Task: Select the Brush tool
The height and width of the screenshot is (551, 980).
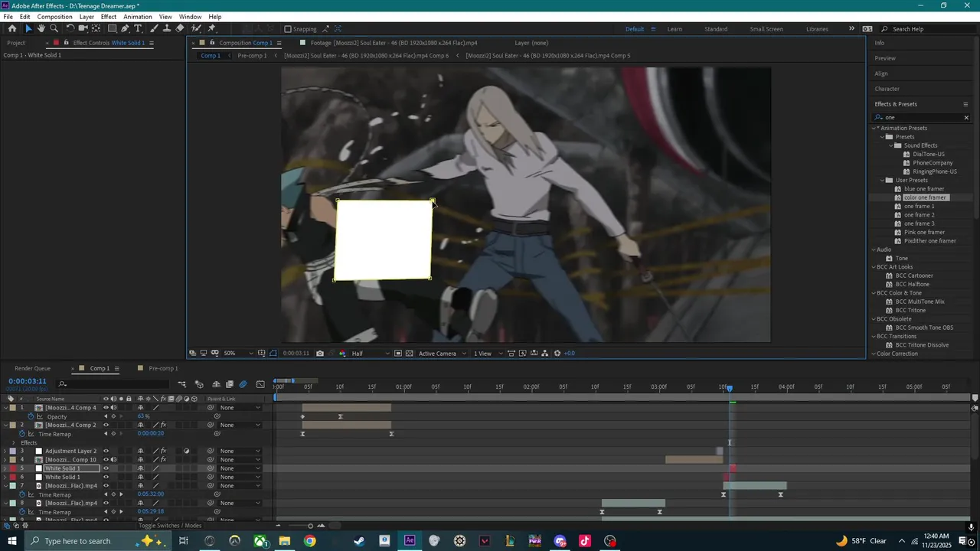Action: tap(154, 28)
